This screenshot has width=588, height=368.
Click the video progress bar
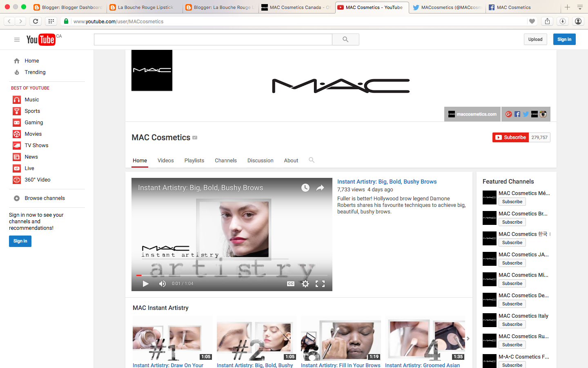click(232, 276)
